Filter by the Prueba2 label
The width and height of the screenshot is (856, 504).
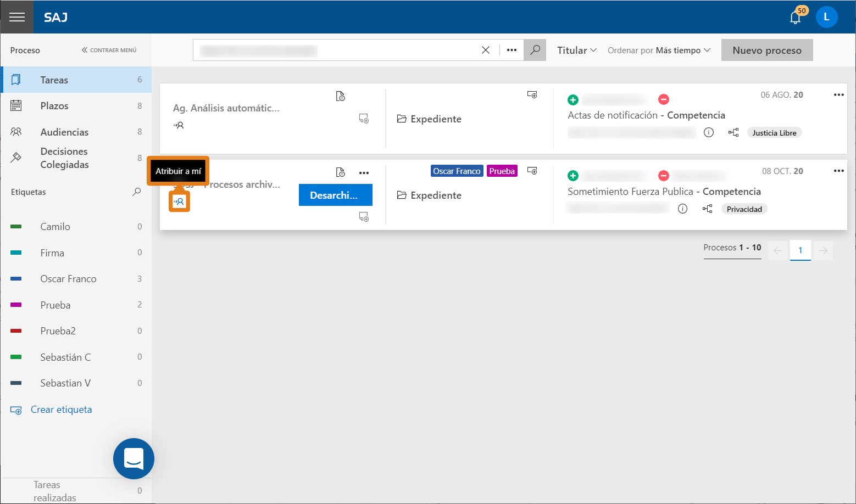[76, 331]
